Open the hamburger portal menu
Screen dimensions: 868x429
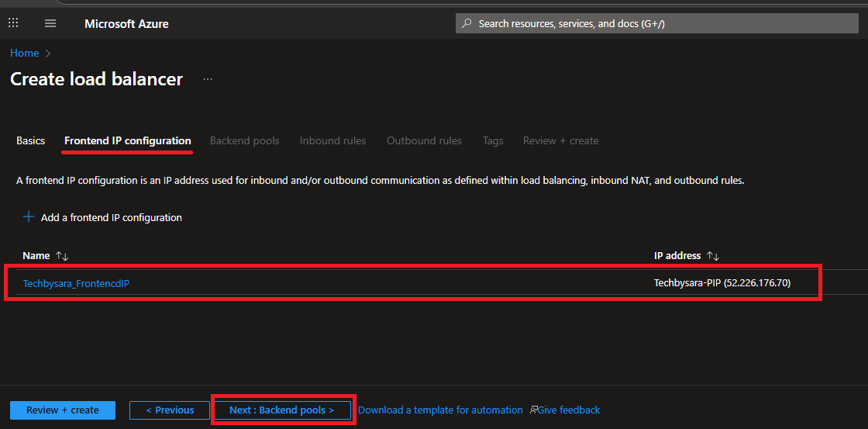pyautogui.click(x=50, y=23)
